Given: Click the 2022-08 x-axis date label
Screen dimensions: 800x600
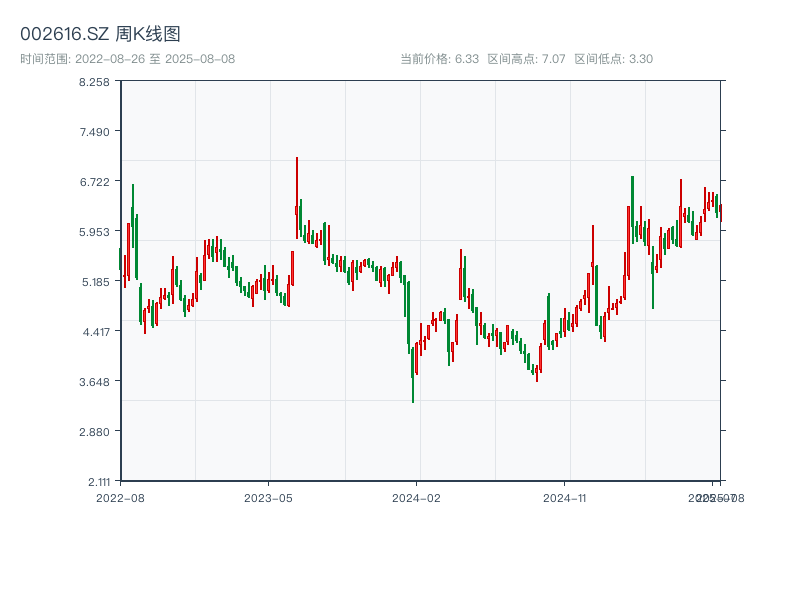Looking at the screenshot, I should (120, 497).
